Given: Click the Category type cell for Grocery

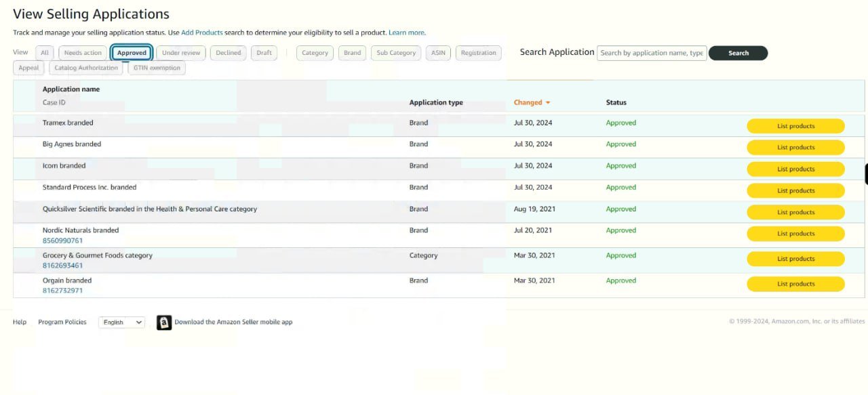Looking at the screenshot, I should [424, 255].
